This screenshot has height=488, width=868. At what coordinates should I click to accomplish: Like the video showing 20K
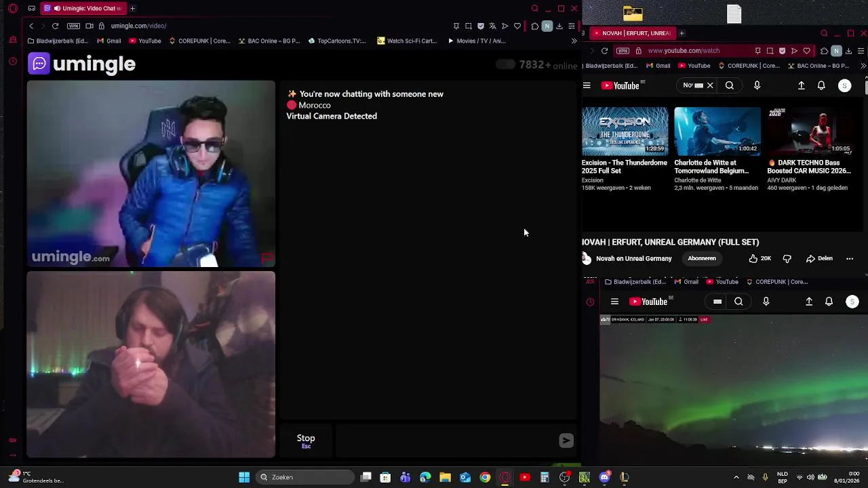pyautogui.click(x=759, y=258)
